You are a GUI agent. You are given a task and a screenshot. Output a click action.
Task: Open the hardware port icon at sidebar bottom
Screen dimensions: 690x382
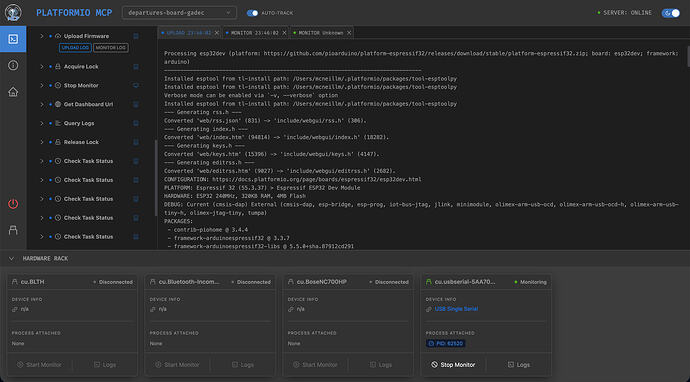click(x=13, y=230)
